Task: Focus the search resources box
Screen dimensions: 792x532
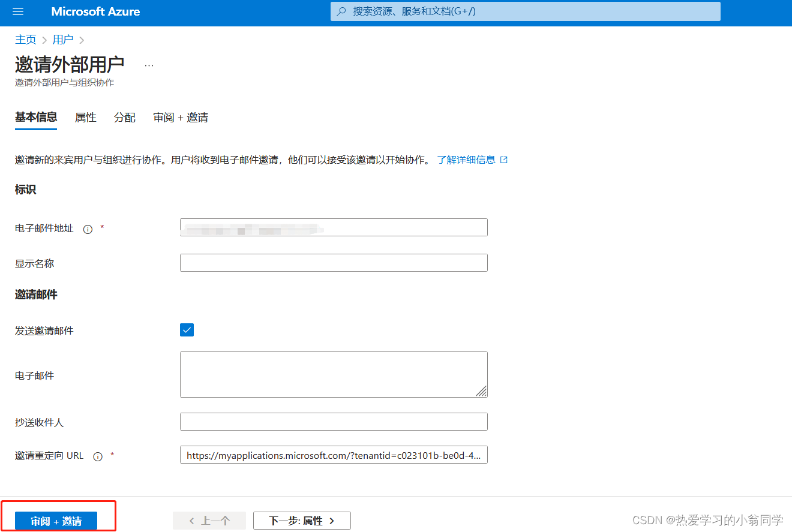Action: pos(525,11)
